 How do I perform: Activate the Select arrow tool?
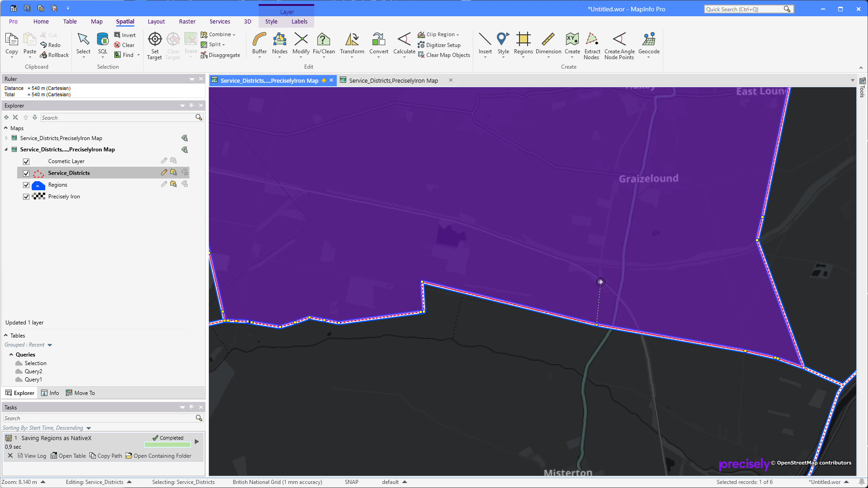coord(83,44)
